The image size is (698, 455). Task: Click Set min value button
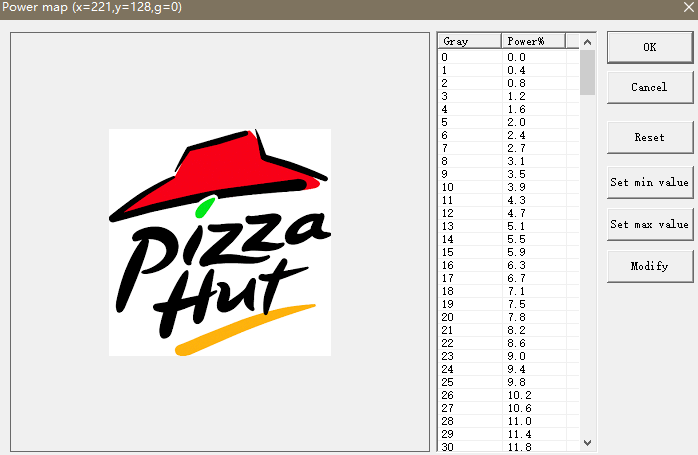pos(650,183)
